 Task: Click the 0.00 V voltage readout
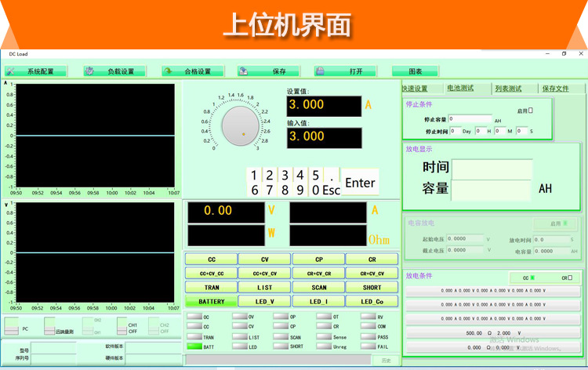226,212
